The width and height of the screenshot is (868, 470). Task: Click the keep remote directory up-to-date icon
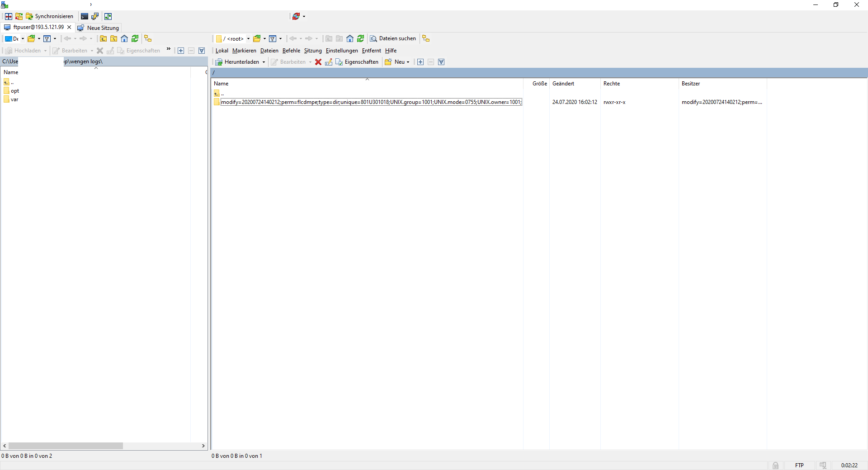pos(108,16)
